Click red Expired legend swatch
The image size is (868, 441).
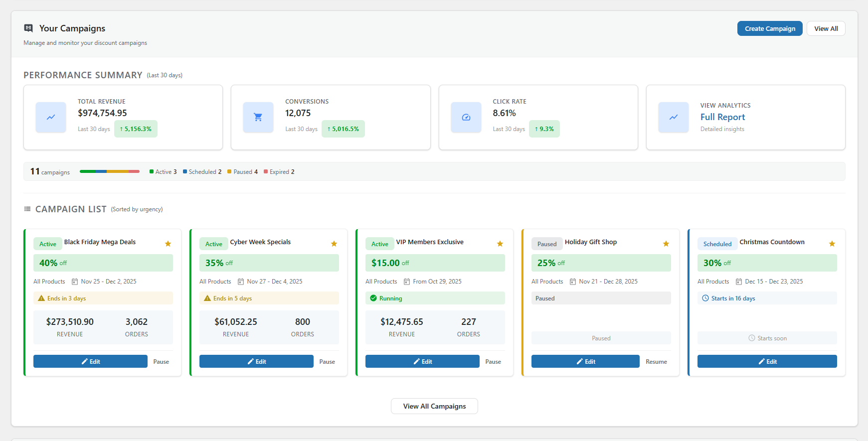click(x=266, y=171)
